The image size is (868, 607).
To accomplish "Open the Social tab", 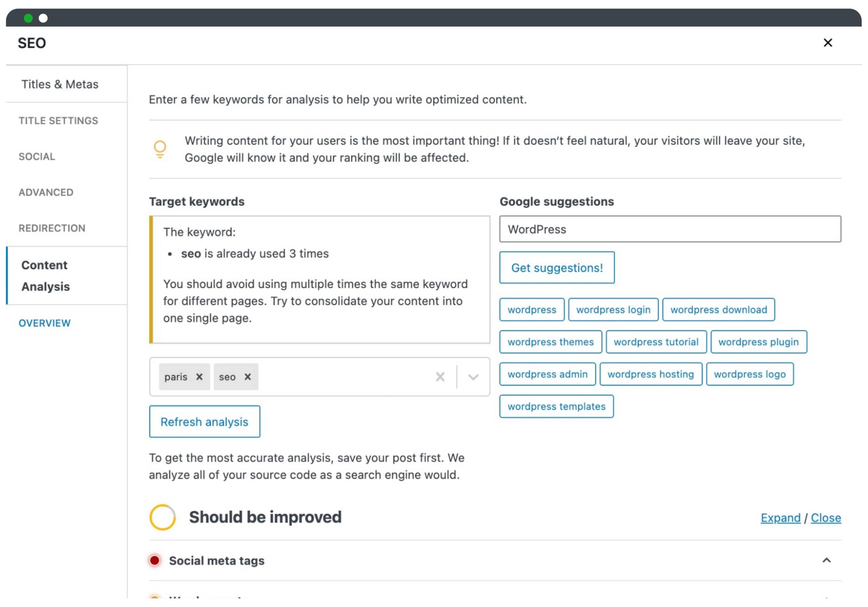I will (37, 157).
